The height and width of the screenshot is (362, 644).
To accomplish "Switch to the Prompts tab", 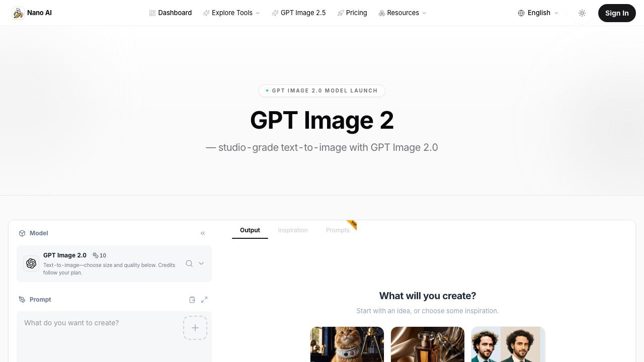I will (338, 230).
